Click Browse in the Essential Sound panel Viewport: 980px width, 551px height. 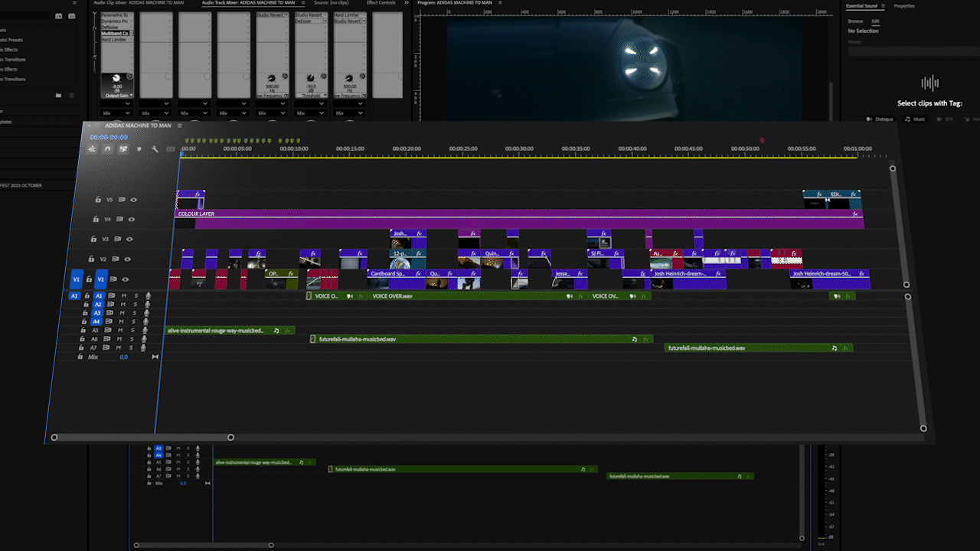855,21
